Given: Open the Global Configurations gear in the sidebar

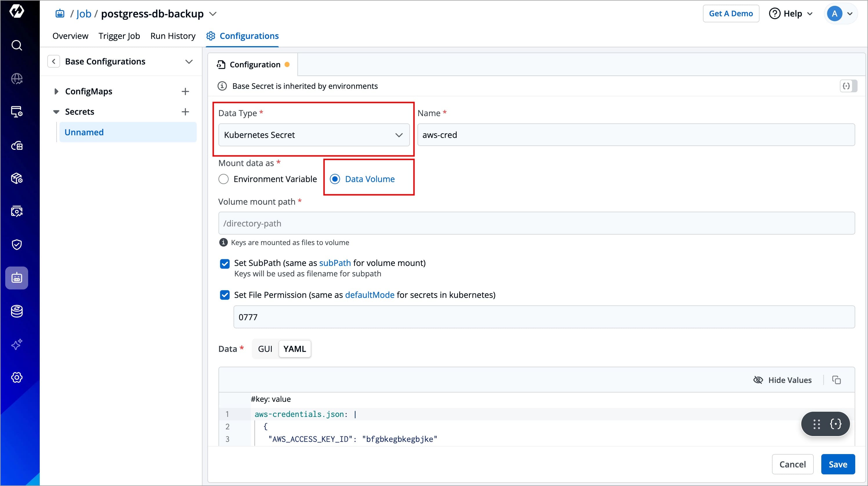Looking at the screenshot, I should pos(17,377).
